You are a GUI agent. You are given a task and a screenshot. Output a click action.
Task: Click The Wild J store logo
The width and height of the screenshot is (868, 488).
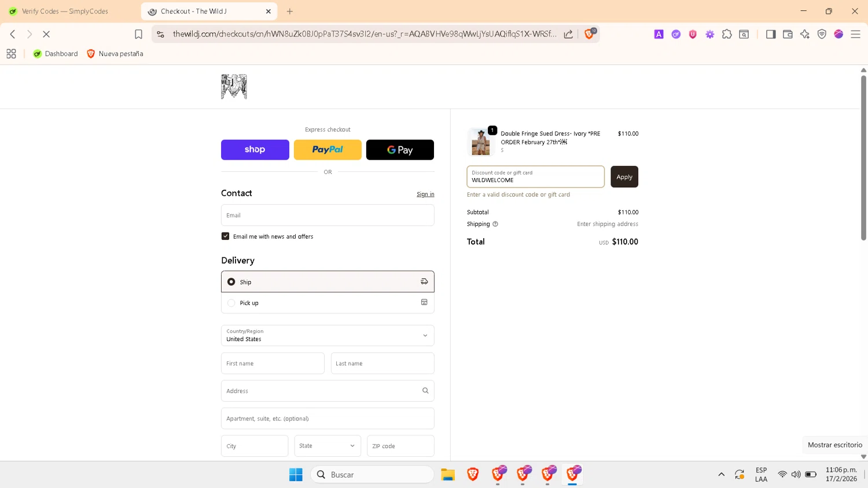(x=234, y=87)
